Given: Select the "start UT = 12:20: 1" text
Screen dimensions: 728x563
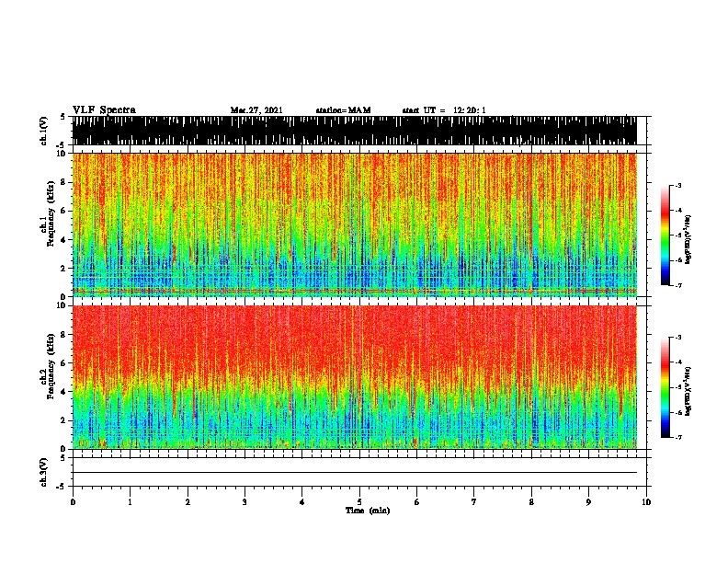Looking at the screenshot, I should pyautogui.click(x=444, y=110).
